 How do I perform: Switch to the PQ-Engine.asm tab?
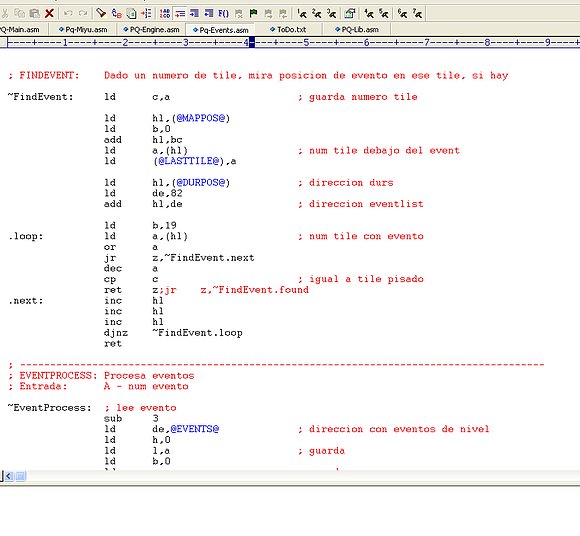pyautogui.click(x=151, y=30)
